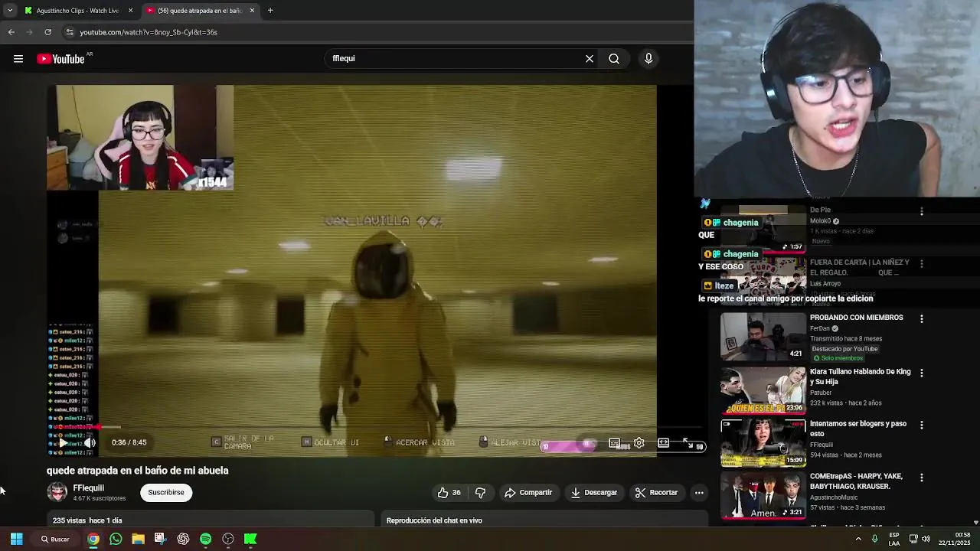Open the system tray volume control
The image size is (980, 551).
coord(926,539)
